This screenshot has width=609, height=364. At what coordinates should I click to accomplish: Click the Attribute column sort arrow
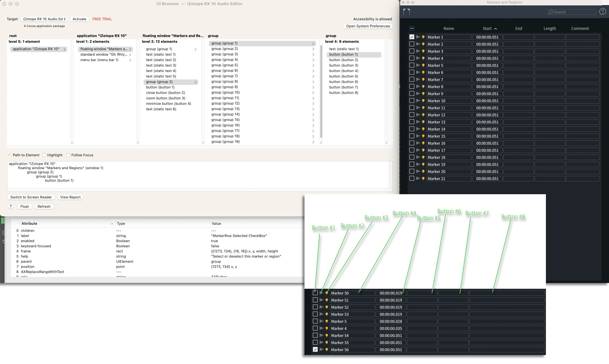[x=112, y=224]
